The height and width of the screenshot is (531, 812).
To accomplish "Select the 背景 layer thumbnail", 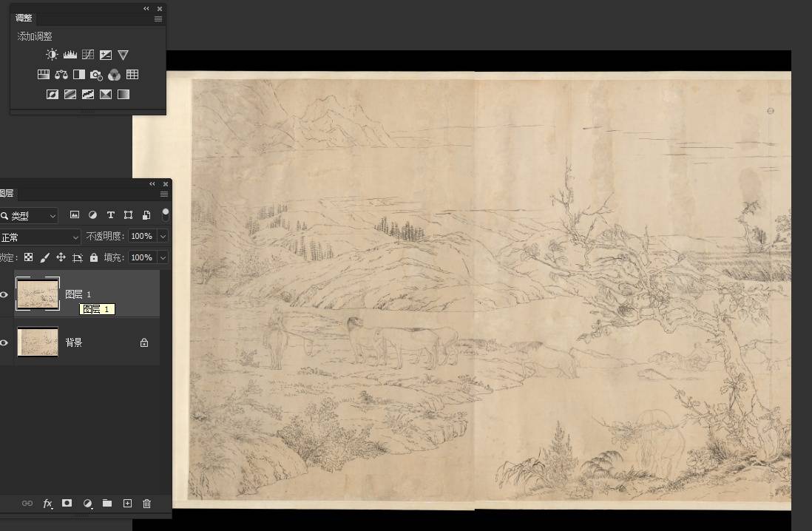I will [x=38, y=342].
